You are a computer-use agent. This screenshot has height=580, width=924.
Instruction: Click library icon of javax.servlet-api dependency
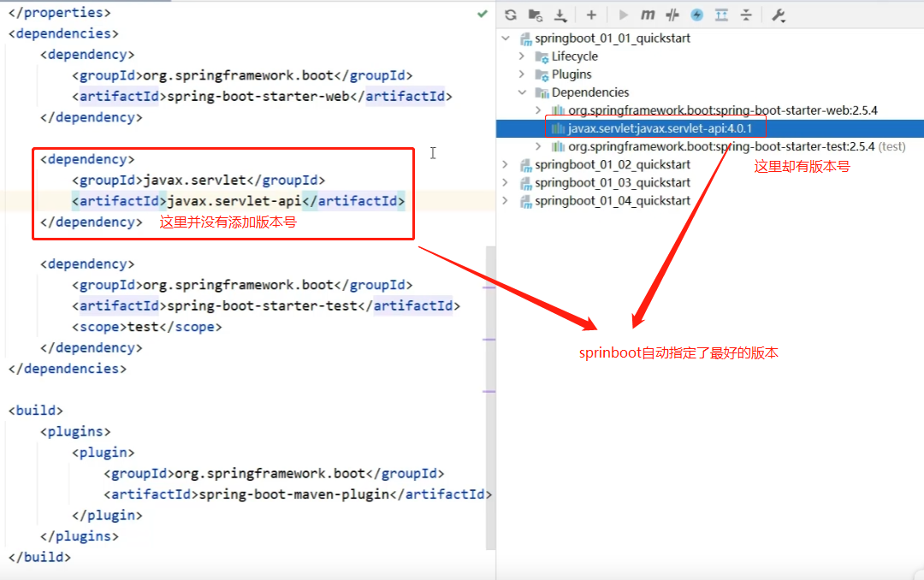558,128
